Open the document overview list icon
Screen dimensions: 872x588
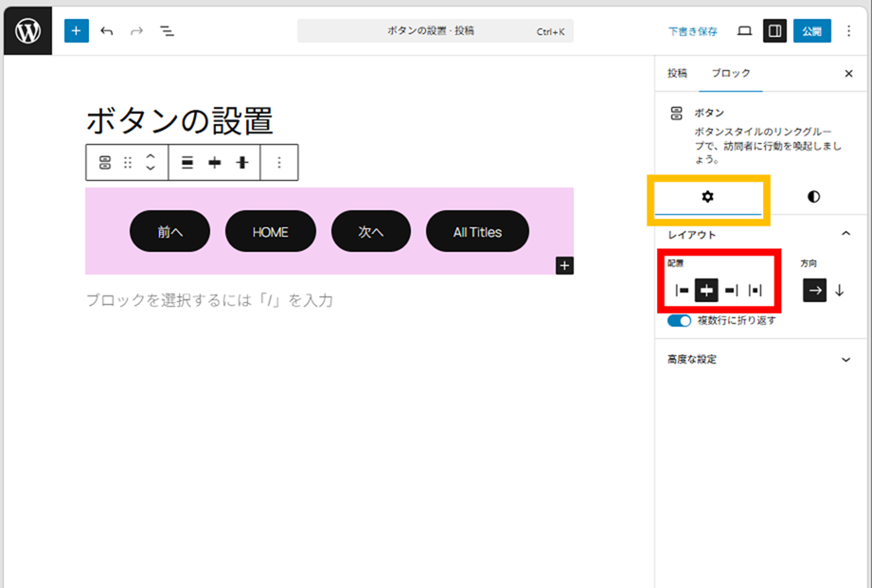click(x=167, y=31)
